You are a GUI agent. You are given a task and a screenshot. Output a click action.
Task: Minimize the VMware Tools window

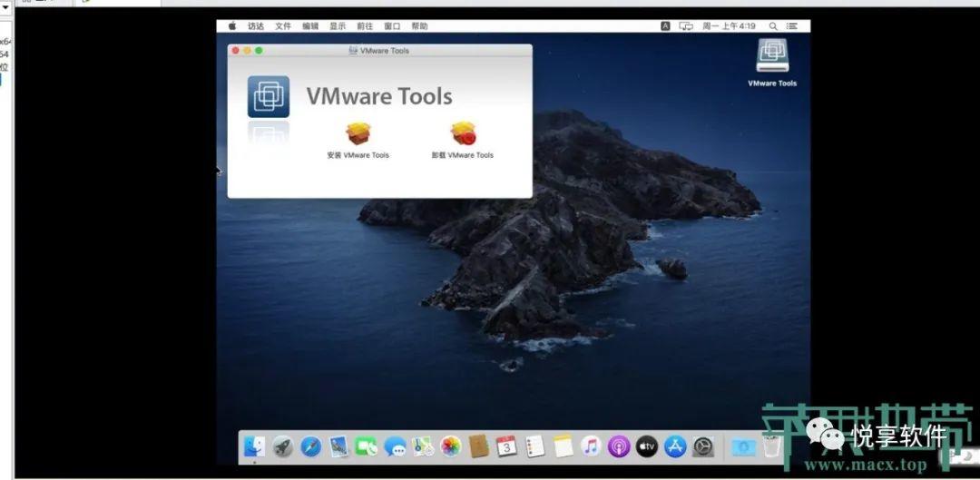click(x=248, y=51)
